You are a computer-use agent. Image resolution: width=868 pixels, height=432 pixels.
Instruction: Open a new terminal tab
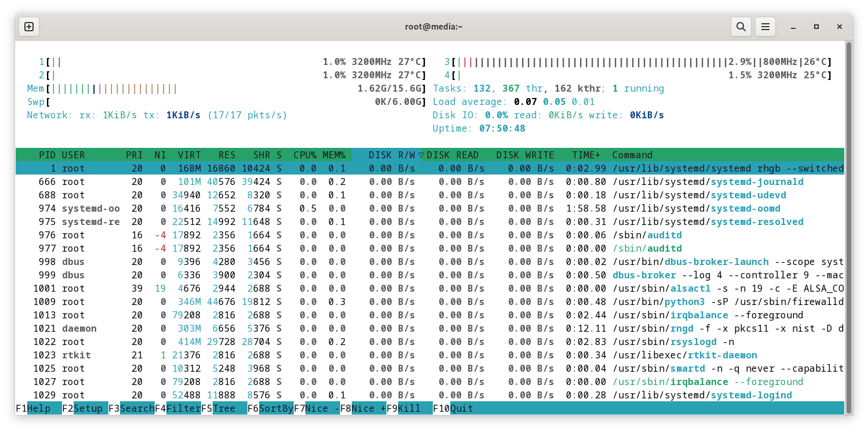(28, 26)
